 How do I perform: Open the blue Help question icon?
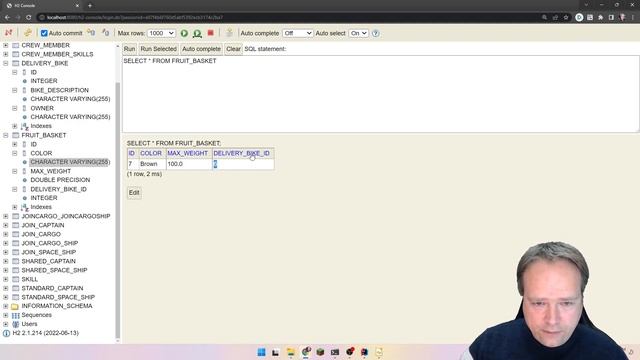(376, 33)
